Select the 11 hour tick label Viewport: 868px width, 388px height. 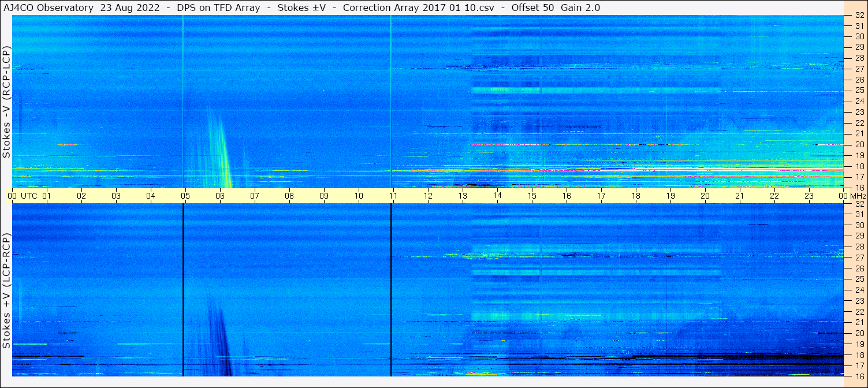393,196
